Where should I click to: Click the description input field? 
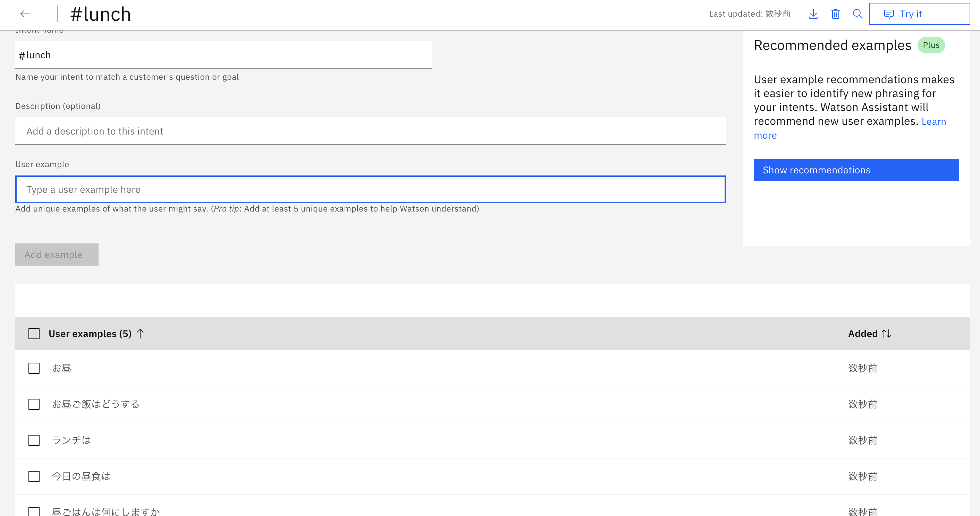[x=370, y=131]
